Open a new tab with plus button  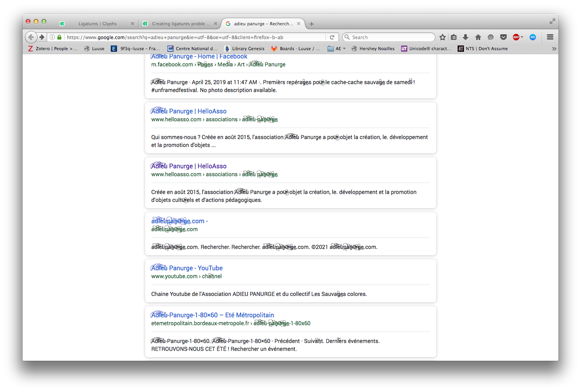(x=312, y=24)
